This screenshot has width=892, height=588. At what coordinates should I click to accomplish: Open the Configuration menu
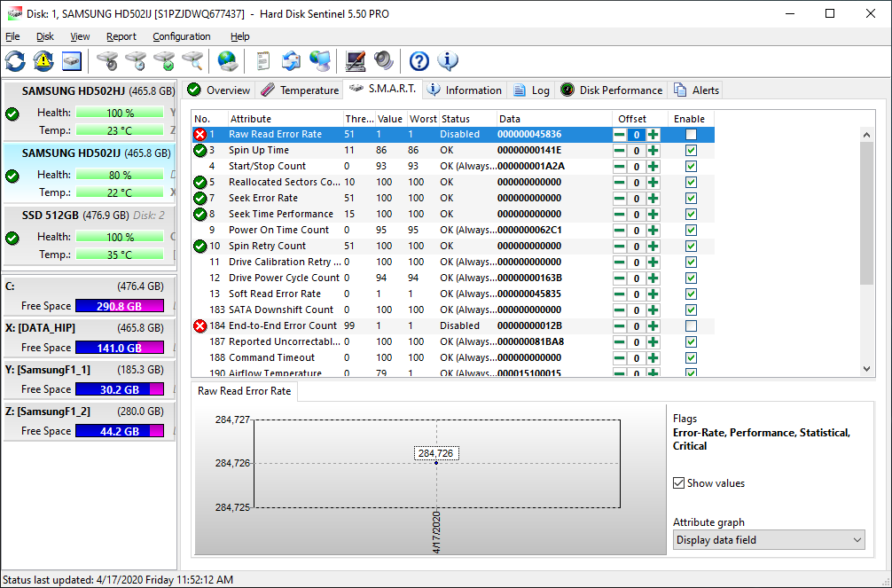tap(182, 36)
